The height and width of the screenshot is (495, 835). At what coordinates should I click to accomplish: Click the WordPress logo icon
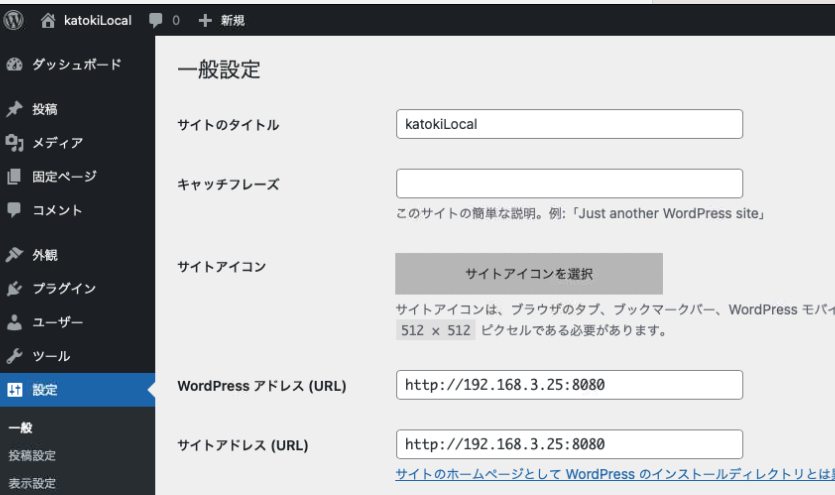click(x=14, y=19)
